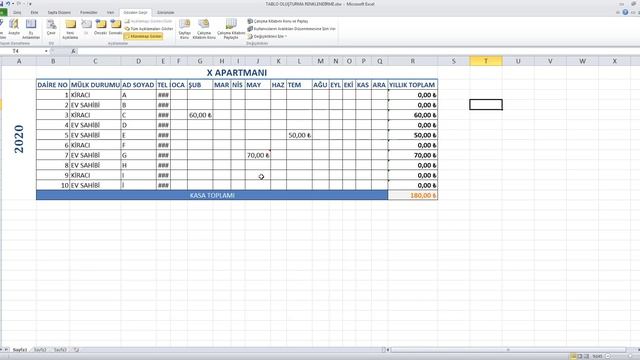The height and width of the screenshot is (360, 640).
Task: Select sheet tab Sayfa2
Action: tap(40, 350)
